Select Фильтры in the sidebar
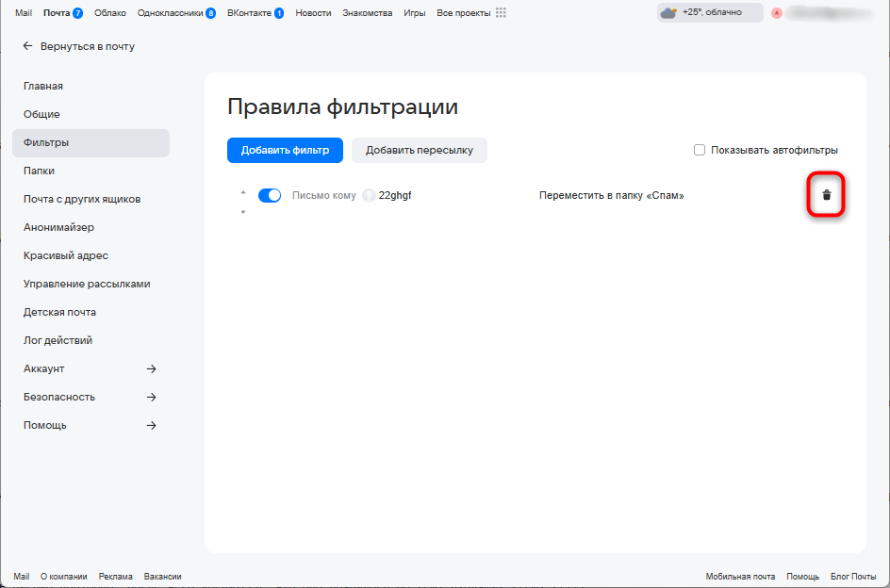 [x=91, y=143]
